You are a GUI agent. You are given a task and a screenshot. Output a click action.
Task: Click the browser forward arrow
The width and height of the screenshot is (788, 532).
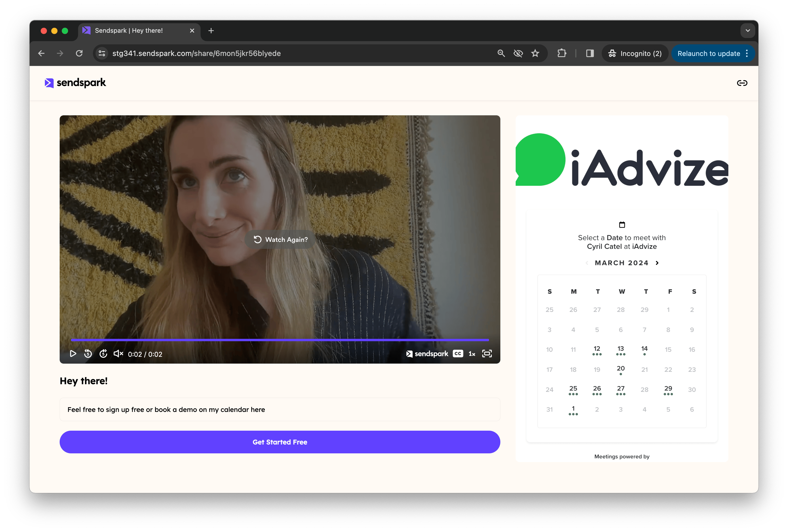coord(60,53)
